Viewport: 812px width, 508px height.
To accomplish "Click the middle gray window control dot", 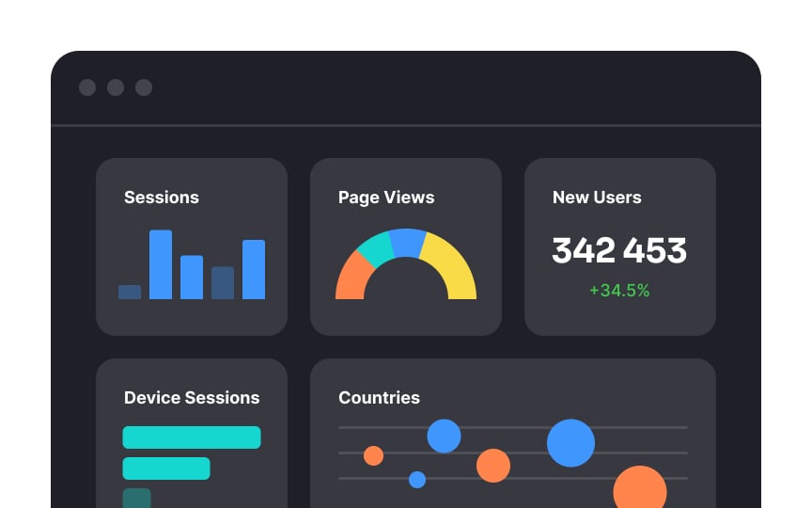I will point(116,87).
